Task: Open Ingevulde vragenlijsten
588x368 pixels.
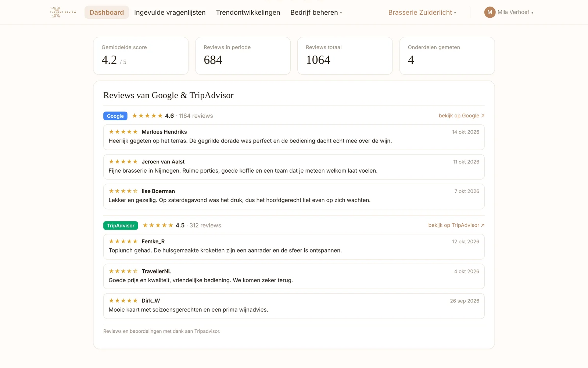Action: point(170,12)
